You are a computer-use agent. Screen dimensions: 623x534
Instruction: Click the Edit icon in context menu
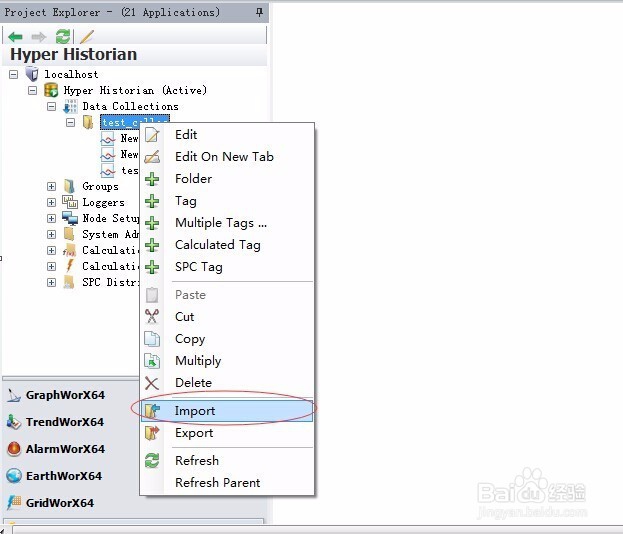152,135
